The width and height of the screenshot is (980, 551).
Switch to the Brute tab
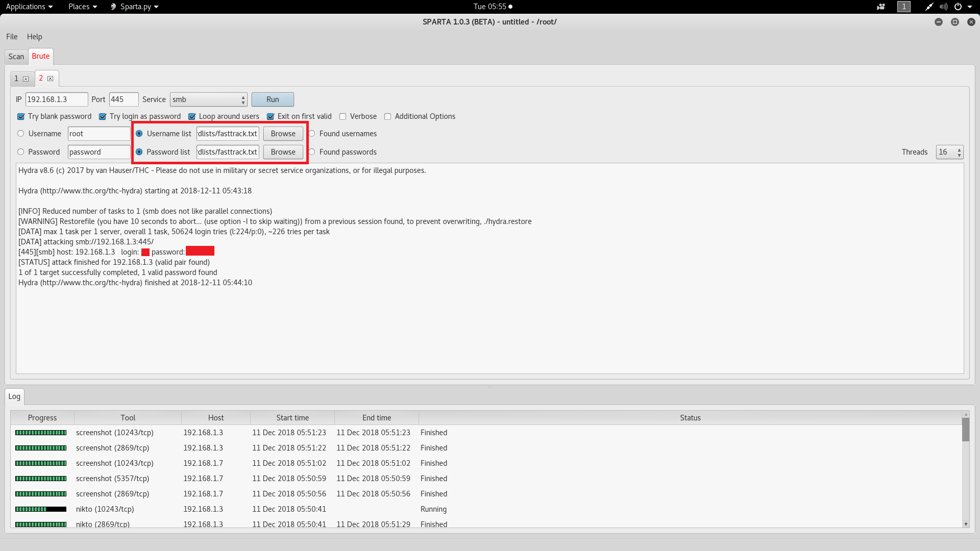click(x=41, y=56)
